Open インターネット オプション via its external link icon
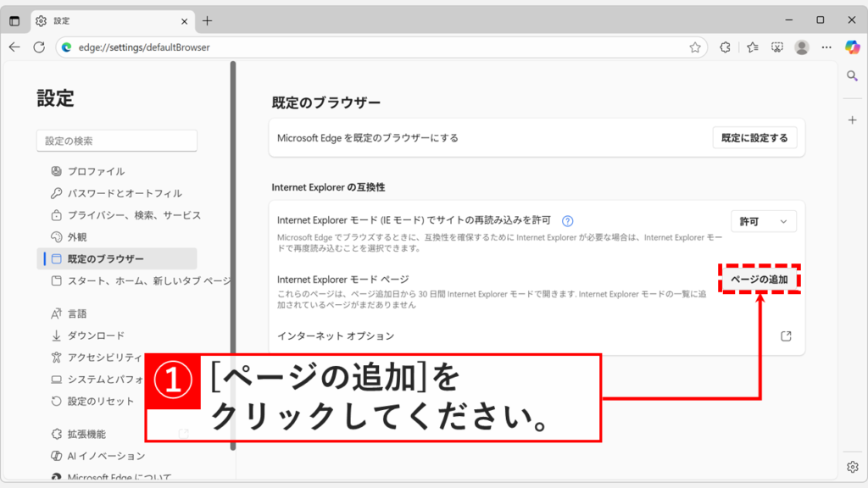 [x=786, y=335]
